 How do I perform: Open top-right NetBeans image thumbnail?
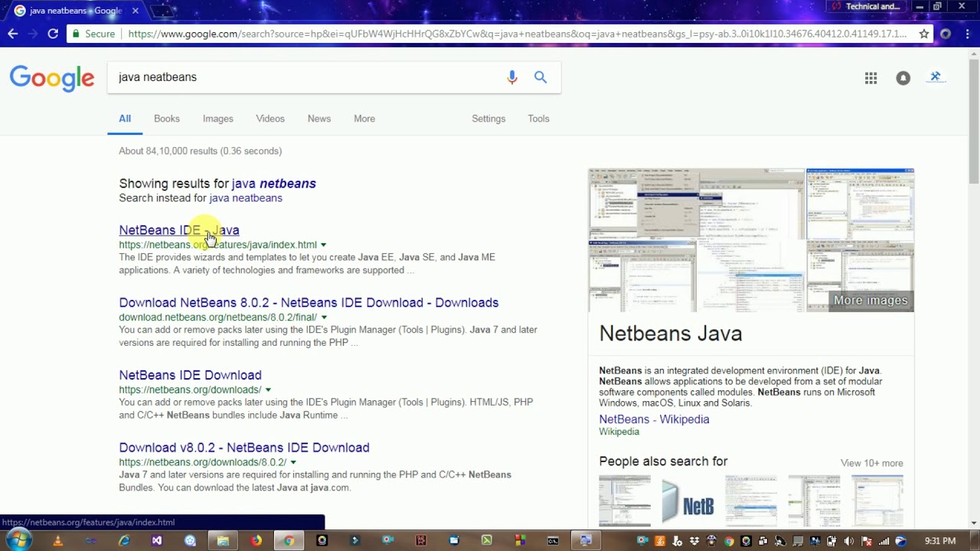tap(861, 204)
